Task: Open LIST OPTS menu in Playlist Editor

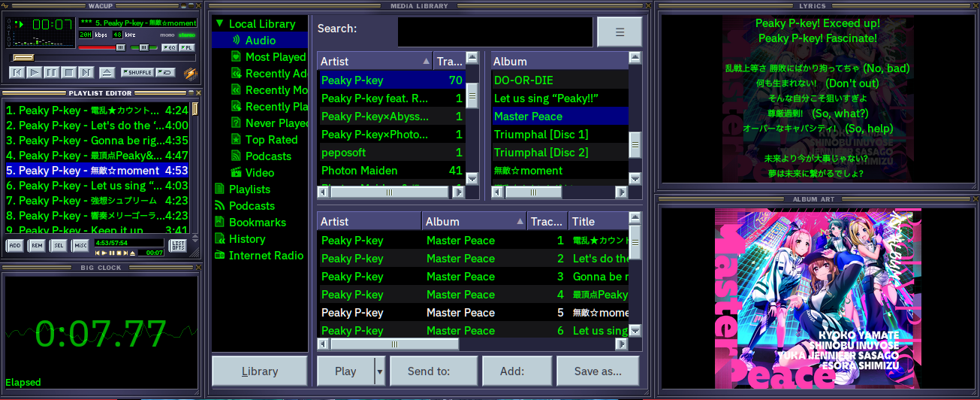Action: point(178,245)
